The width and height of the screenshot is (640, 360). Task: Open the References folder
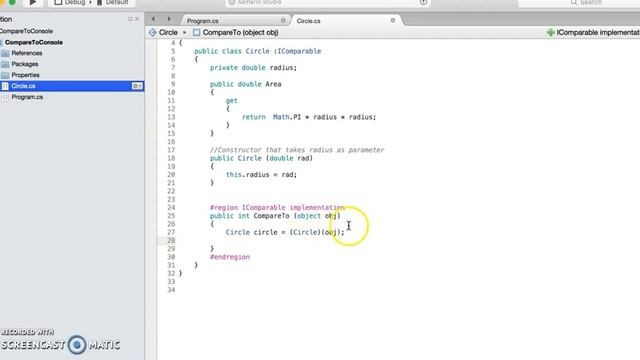[x=27, y=53]
